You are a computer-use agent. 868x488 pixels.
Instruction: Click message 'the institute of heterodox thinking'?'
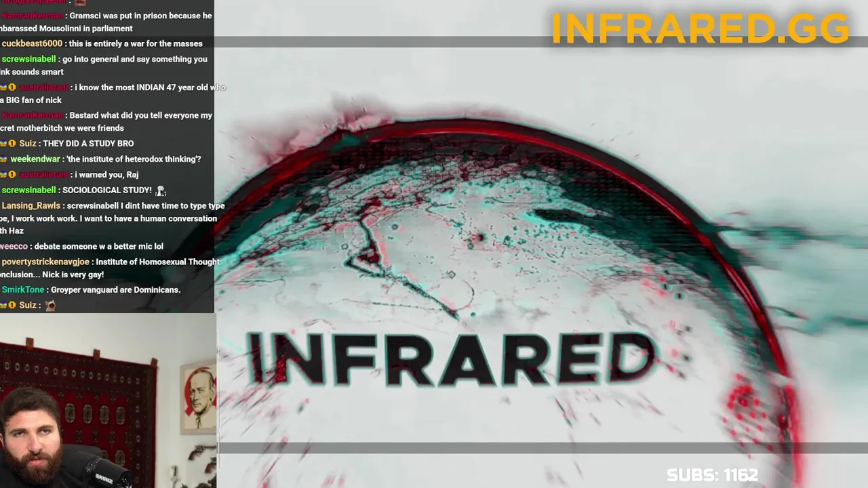[x=134, y=159]
